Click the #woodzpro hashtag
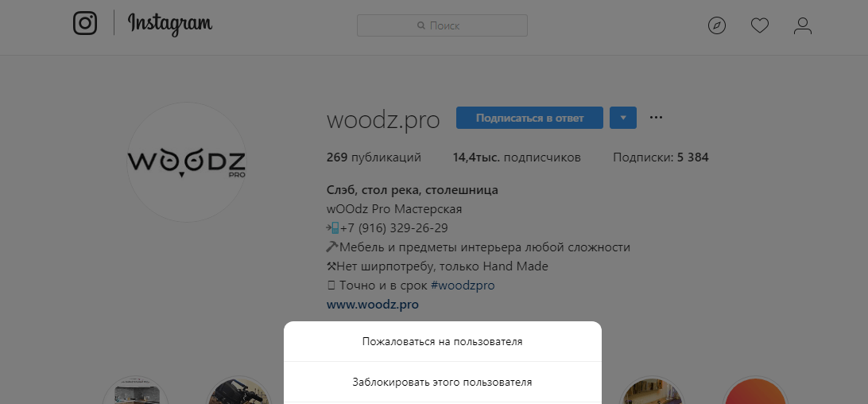This screenshot has height=404, width=868. click(463, 286)
